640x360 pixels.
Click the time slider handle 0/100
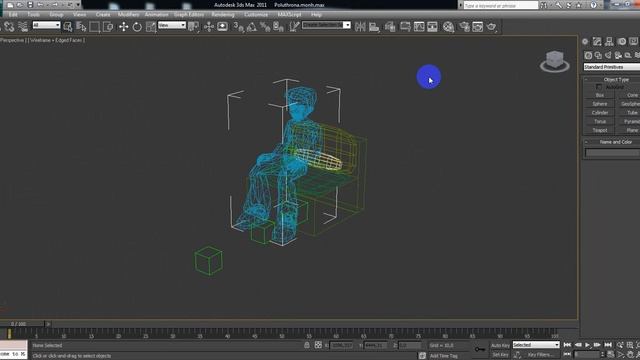tap(18, 324)
